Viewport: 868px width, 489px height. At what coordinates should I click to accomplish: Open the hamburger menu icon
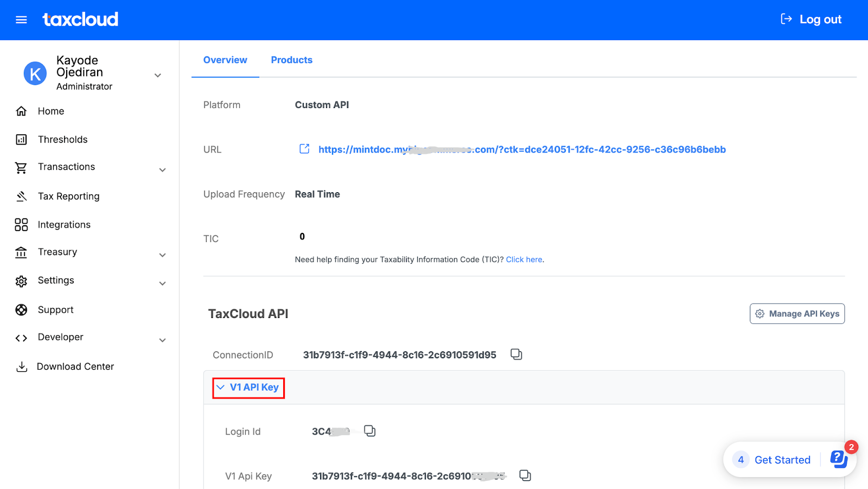pyautogui.click(x=21, y=20)
